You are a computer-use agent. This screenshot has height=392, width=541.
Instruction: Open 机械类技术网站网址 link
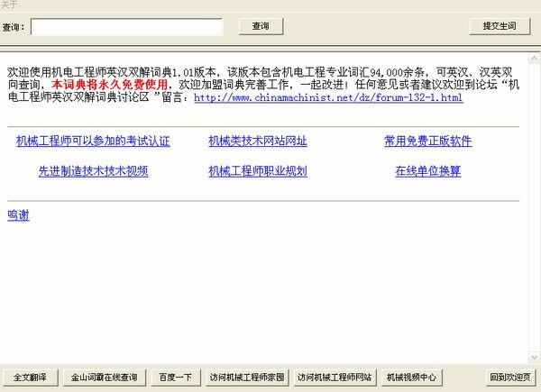[x=258, y=141]
